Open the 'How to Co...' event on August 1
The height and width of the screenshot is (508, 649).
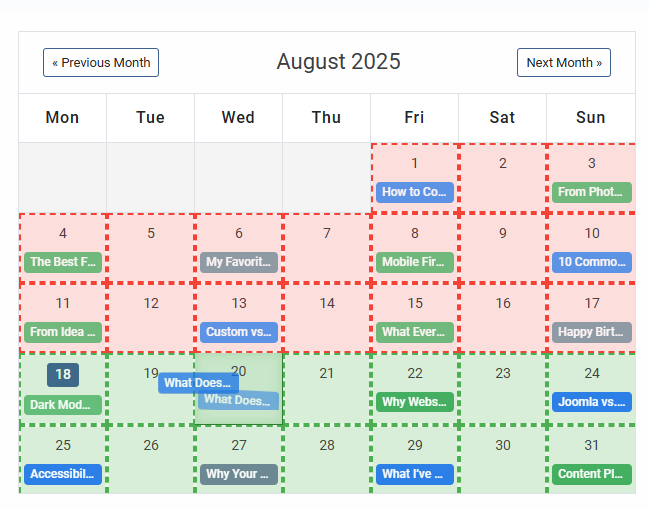coord(415,192)
